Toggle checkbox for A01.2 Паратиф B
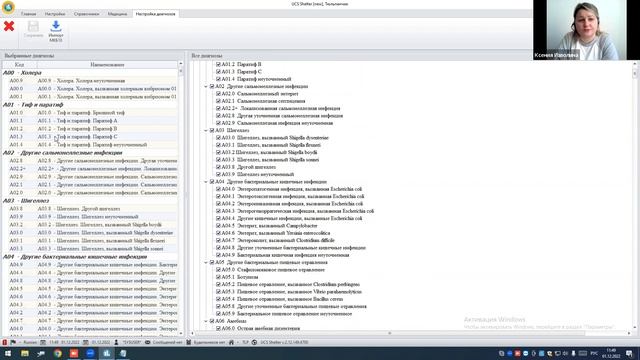640x360 pixels. 218,64
